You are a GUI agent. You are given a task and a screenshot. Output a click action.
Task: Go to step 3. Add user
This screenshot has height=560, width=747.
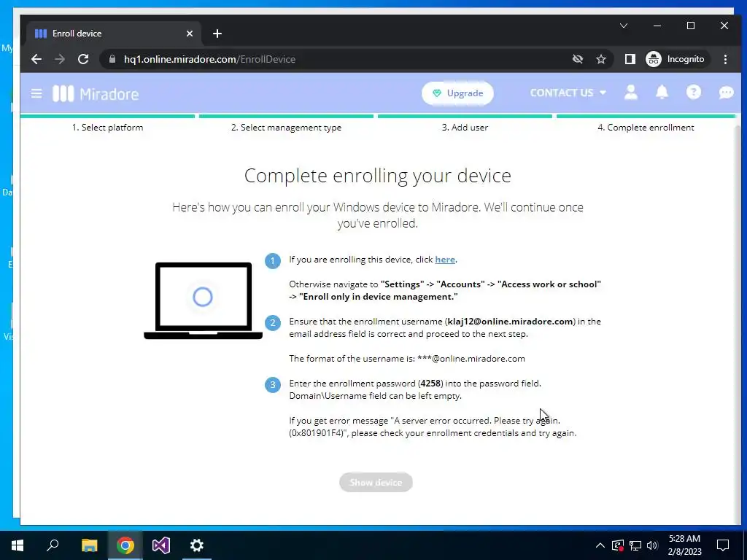(465, 128)
